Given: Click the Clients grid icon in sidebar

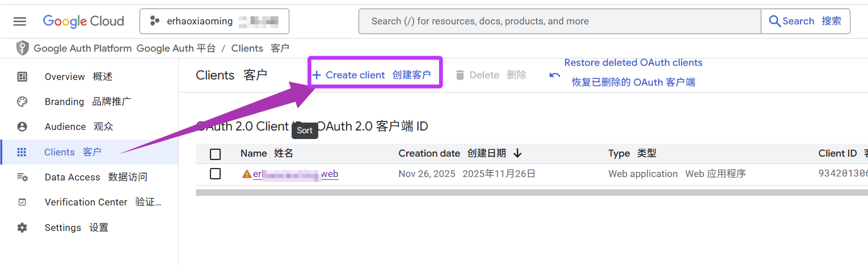Looking at the screenshot, I should pyautogui.click(x=22, y=152).
